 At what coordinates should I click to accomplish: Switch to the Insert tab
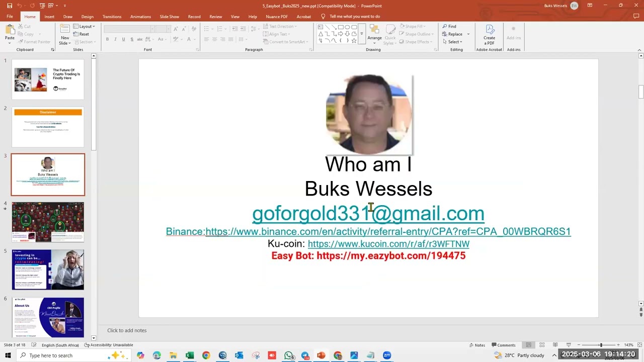point(49,17)
